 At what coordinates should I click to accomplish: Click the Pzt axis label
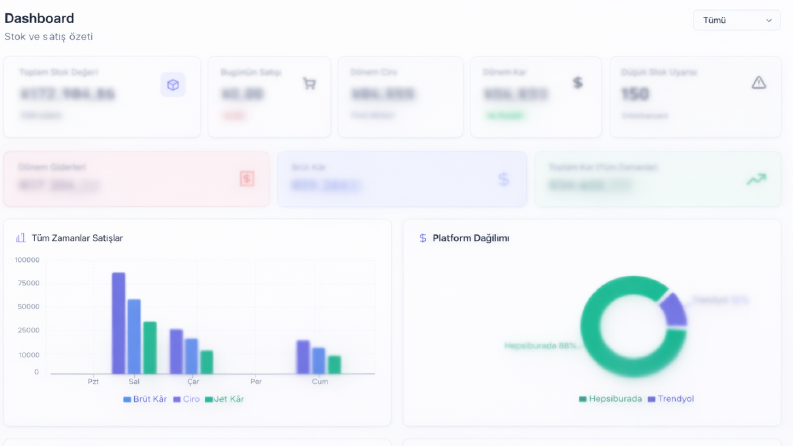tap(93, 381)
